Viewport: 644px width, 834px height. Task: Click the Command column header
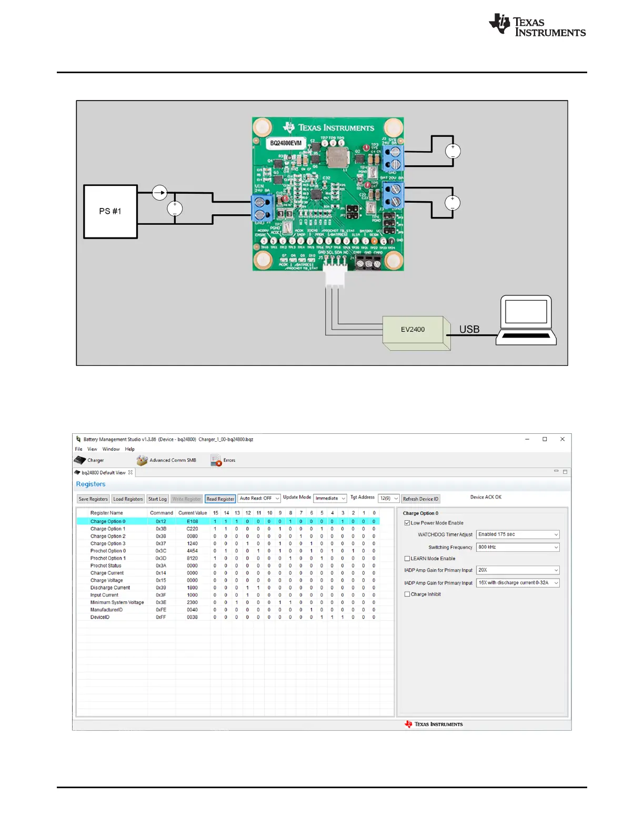pyautogui.click(x=162, y=513)
